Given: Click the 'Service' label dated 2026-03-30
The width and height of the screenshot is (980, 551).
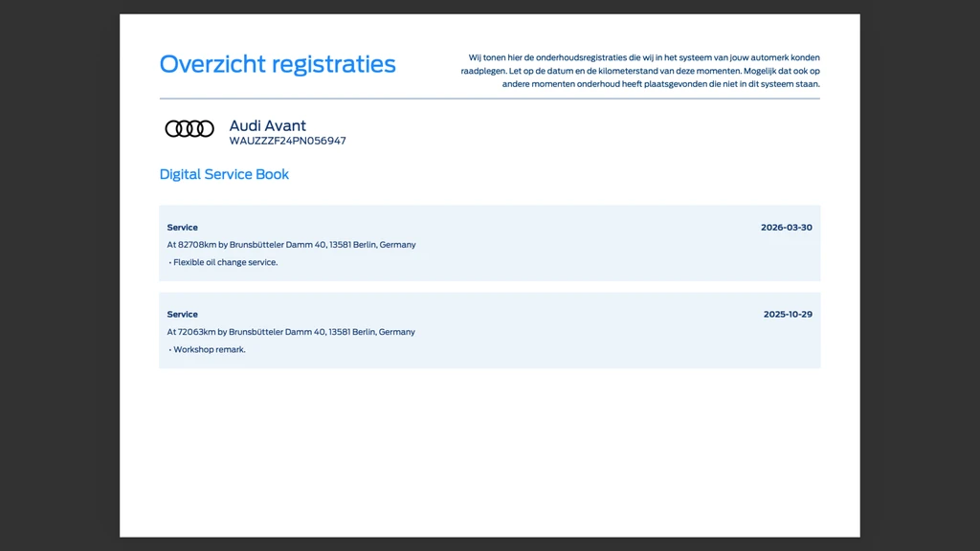Looking at the screenshot, I should tap(182, 228).
